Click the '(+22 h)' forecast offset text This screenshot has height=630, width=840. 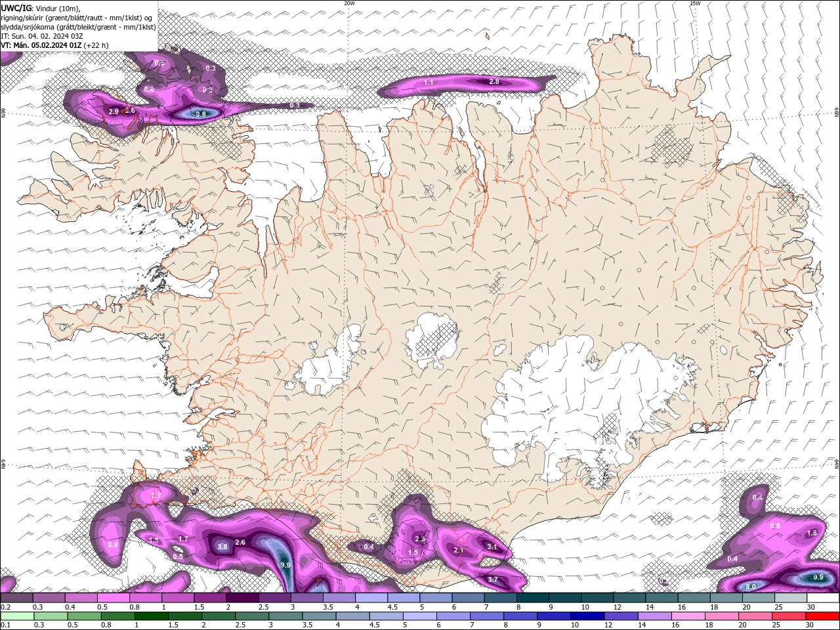[96, 45]
